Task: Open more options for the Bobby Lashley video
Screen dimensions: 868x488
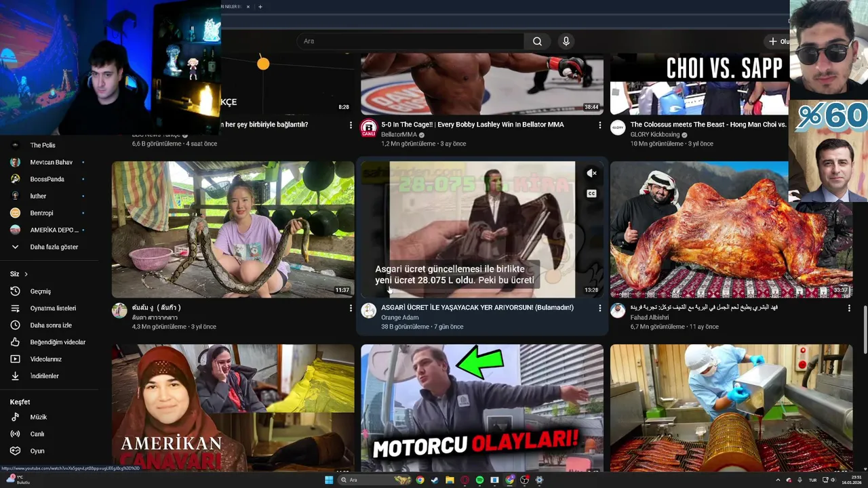Action: tap(599, 125)
